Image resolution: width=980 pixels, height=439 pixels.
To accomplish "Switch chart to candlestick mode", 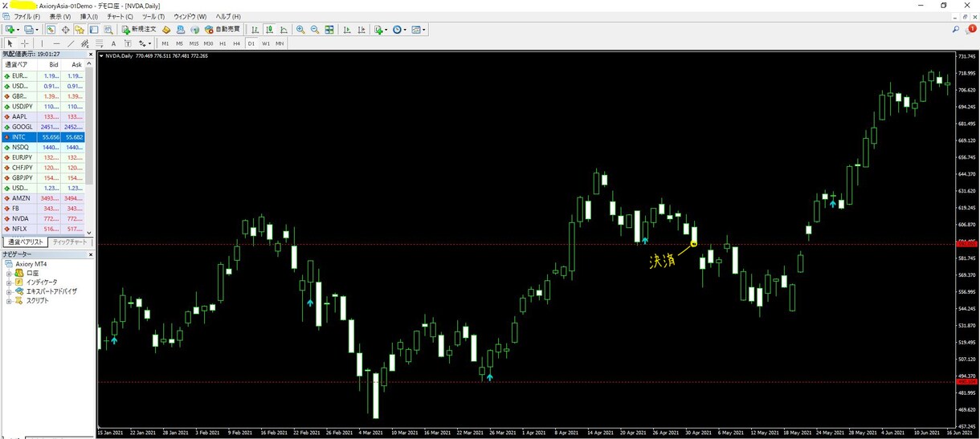I will click(269, 30).
